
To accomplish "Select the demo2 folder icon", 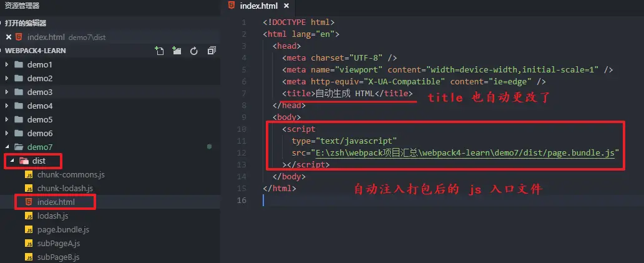I will (19, 78).
